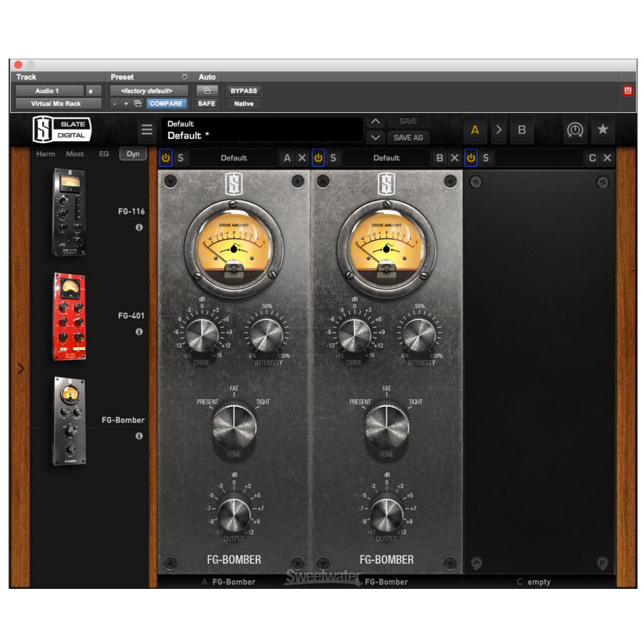Image resolution: width=644 pixels, height=644 pixels.
Task: Toggle the automation SAFE button
Action: 207,104
